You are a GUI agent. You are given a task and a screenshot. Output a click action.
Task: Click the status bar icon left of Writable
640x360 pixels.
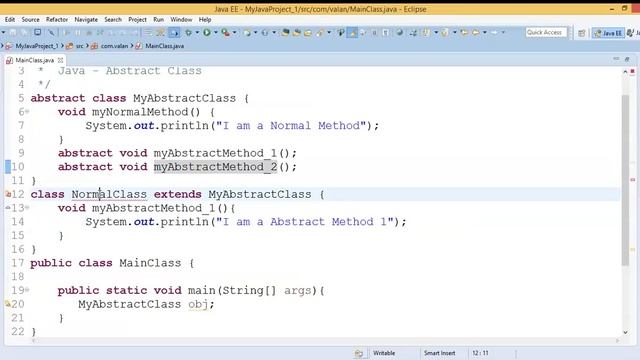(359, 353)
